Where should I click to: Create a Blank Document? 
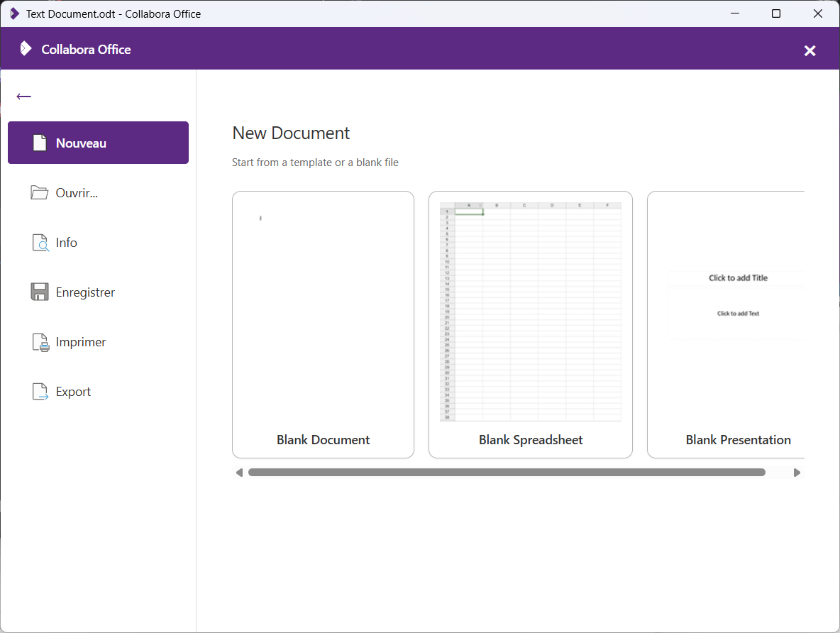coord(323,324)
